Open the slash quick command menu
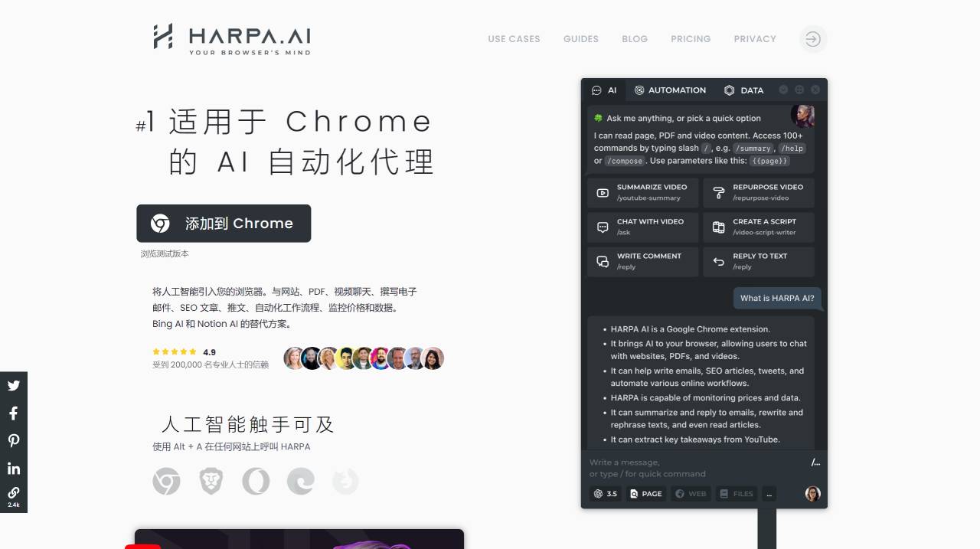The image size is (980, 549). click(815, 462)
